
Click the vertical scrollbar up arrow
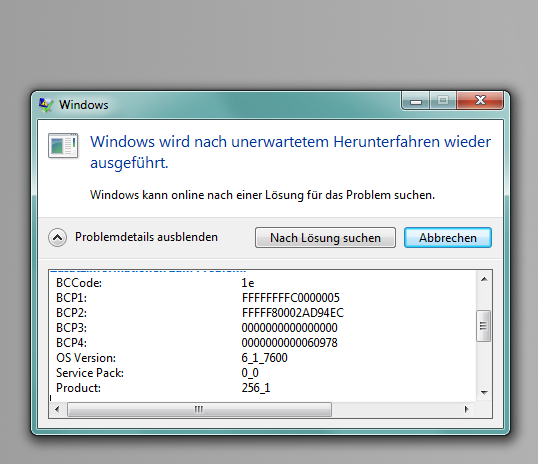484,279
